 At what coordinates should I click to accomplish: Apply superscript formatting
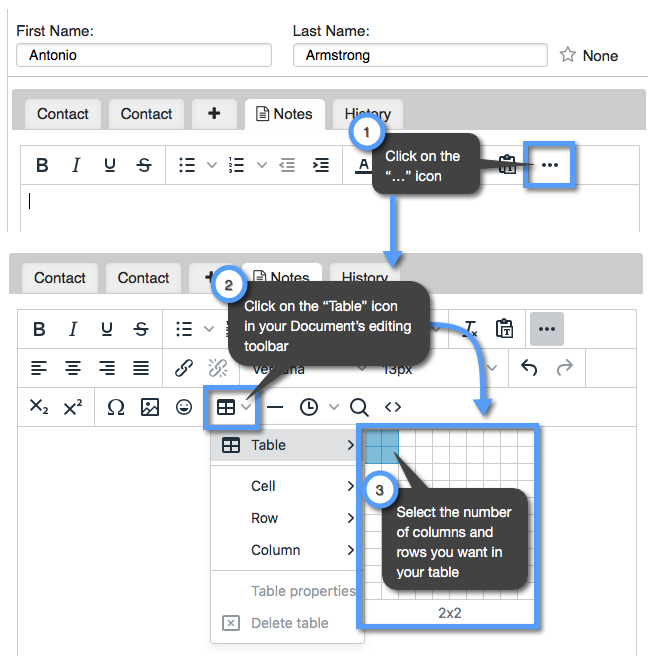(x=73, y=407)
